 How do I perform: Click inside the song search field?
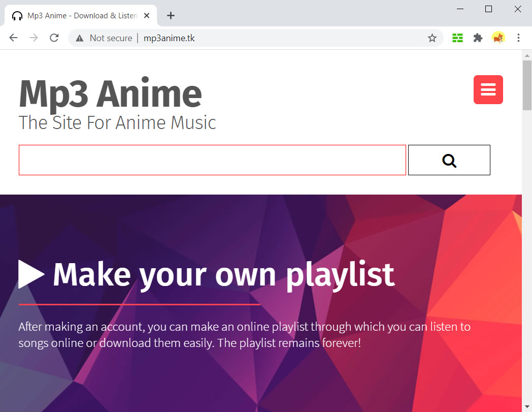(x=212, y=160)
